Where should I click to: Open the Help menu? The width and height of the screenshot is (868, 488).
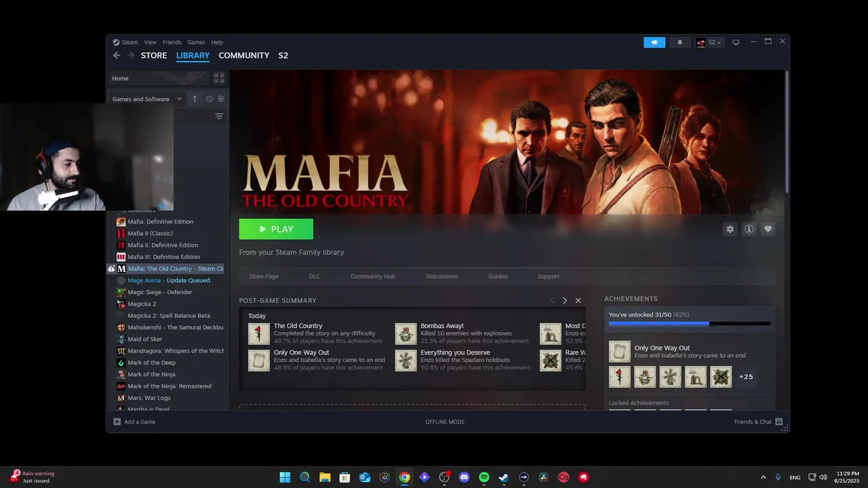(x=217, y=42)
